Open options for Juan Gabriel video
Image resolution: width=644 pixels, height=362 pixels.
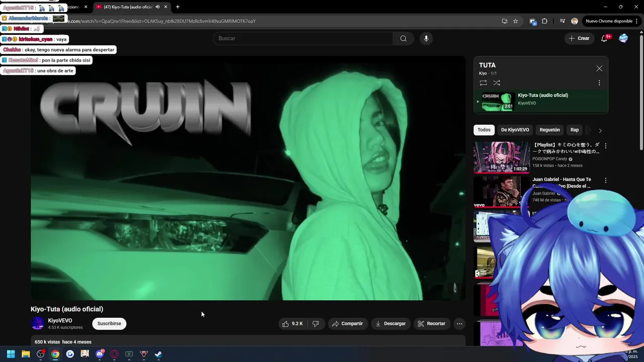[x=606, y=180]
